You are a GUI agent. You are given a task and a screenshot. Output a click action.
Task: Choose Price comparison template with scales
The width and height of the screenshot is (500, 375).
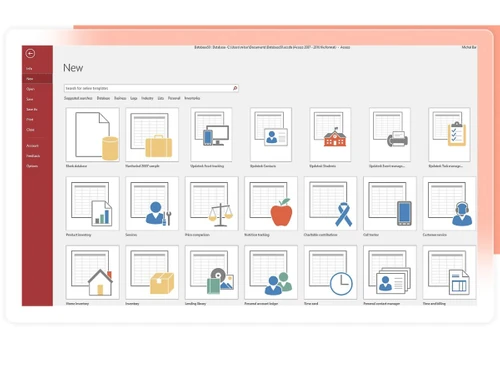(212, 203)
